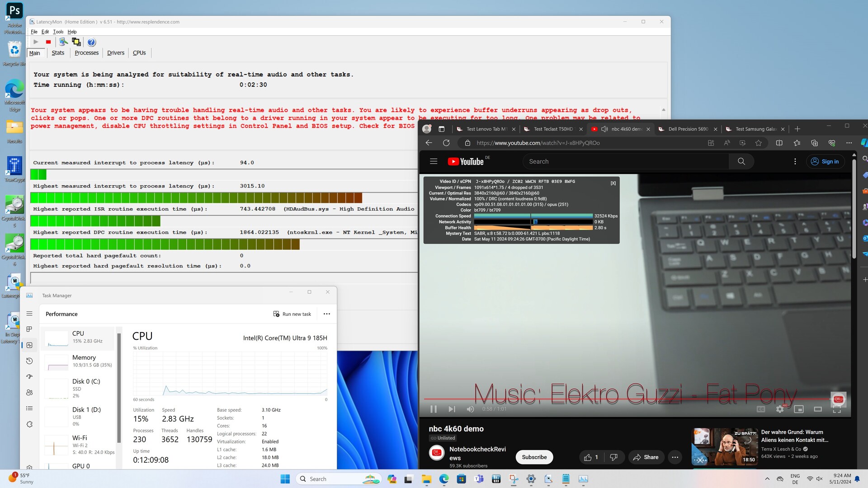Screen dimensions: 868x488
Task: Open Task Manager three-dots more options
Action: click(327, 314)
